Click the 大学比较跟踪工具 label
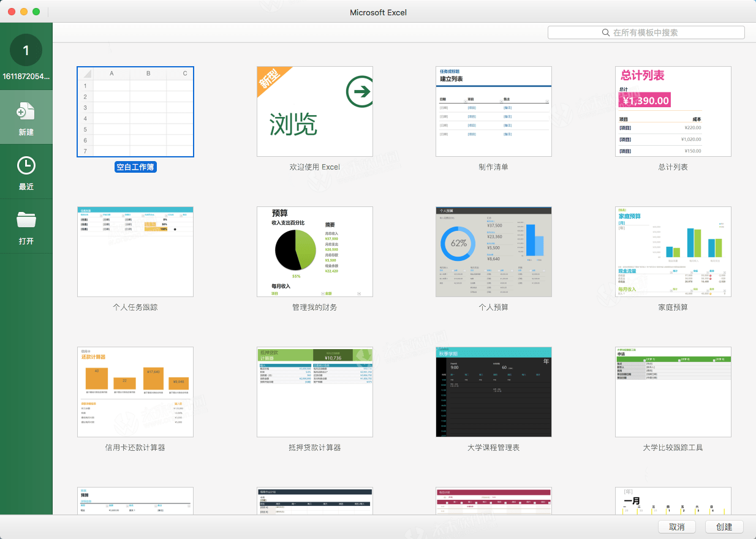Viewport: 756px width, 539px height. point(673,447)
